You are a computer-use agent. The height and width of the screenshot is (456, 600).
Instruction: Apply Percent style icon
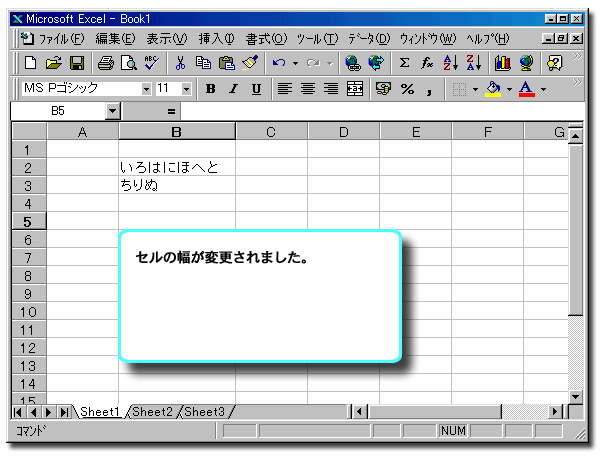(407, 89)
